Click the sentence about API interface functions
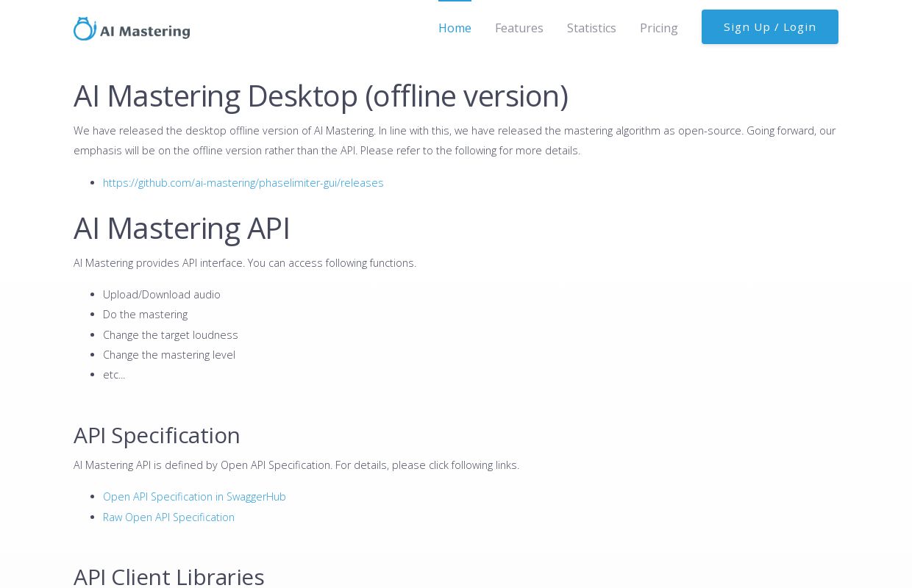Screen dimensions: 912x588 point(245,262)
